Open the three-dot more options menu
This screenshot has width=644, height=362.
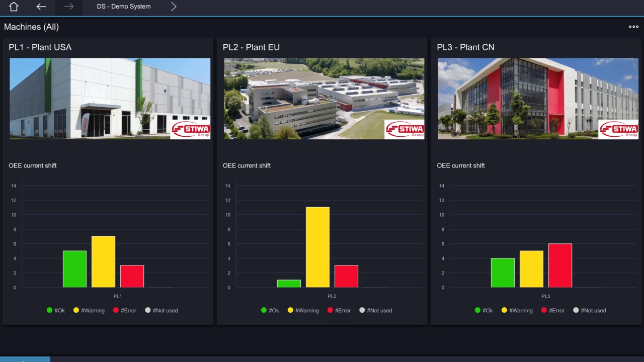[633, 27]
